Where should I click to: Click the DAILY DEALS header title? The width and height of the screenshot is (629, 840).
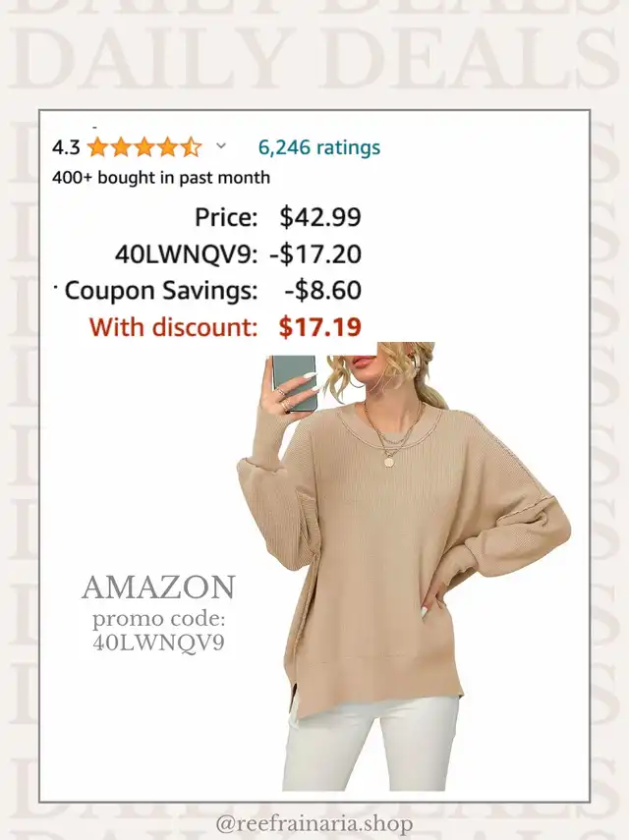[x=314, y=60]
